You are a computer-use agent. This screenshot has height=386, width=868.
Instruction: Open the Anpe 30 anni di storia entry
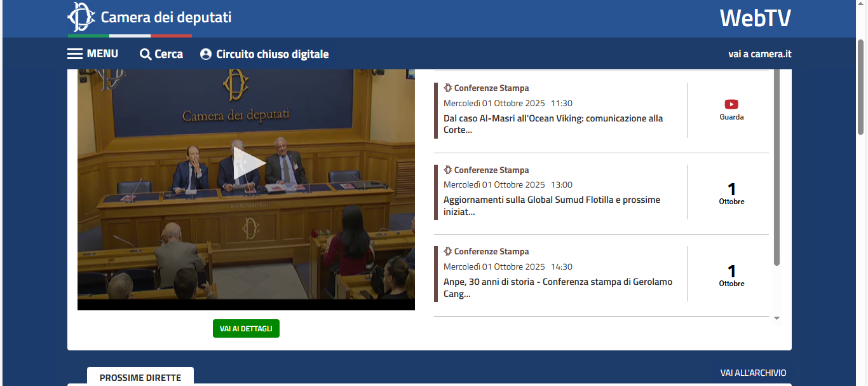pos(557,287)
